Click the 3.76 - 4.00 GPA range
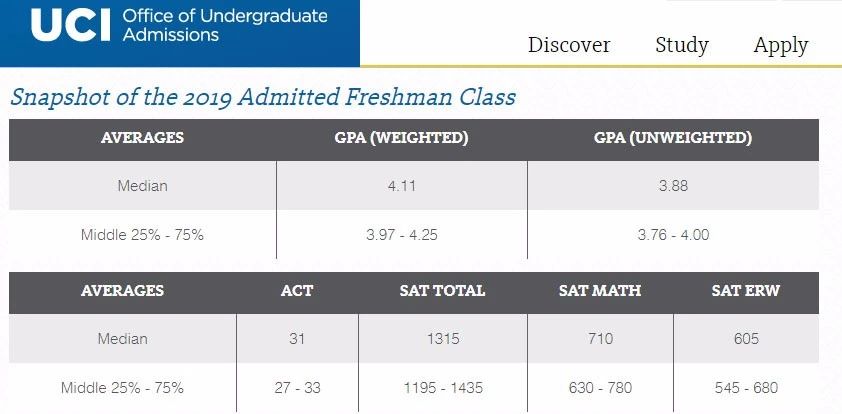The image size is (842, 414). pos(673,235)
